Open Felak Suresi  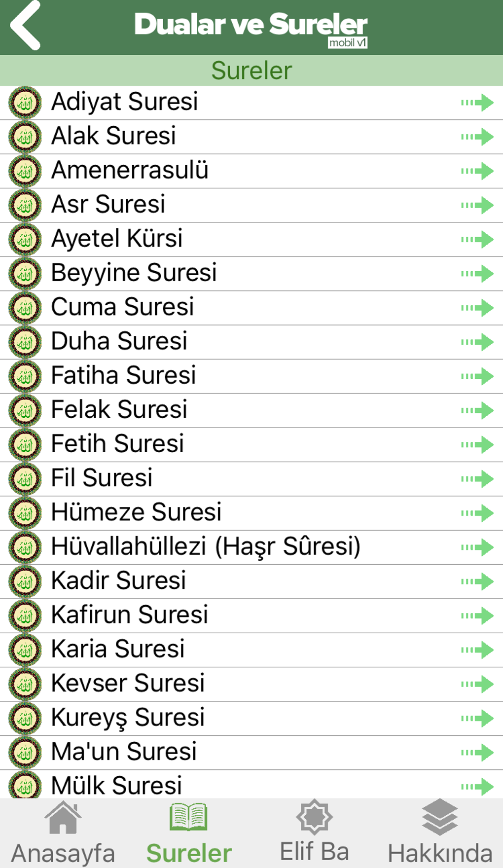coord(119,409)
